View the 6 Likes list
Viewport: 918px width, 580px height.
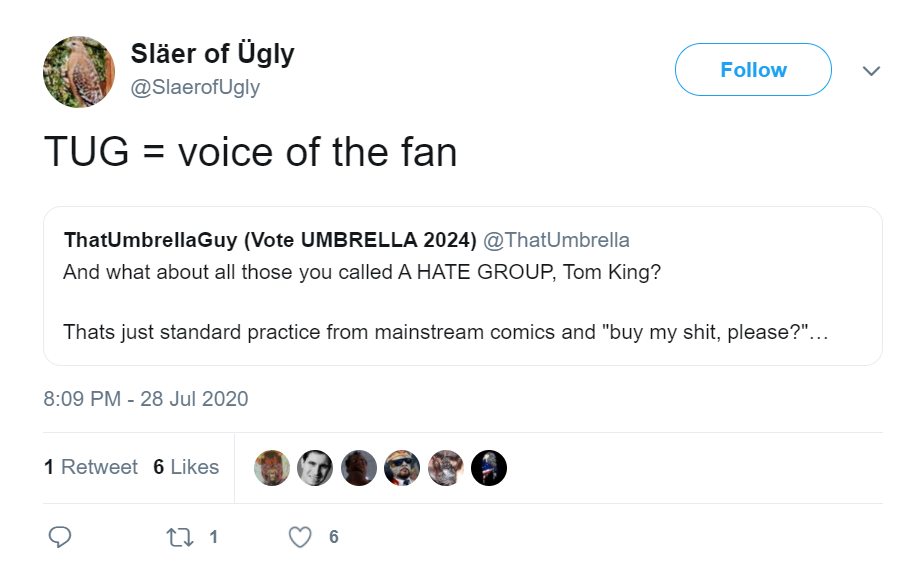click(186, 467)
